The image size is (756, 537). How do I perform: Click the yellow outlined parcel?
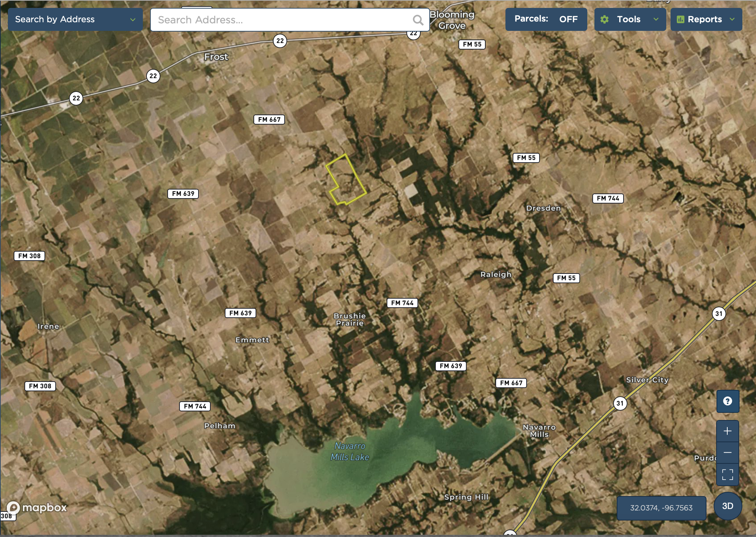coord(346,181)
